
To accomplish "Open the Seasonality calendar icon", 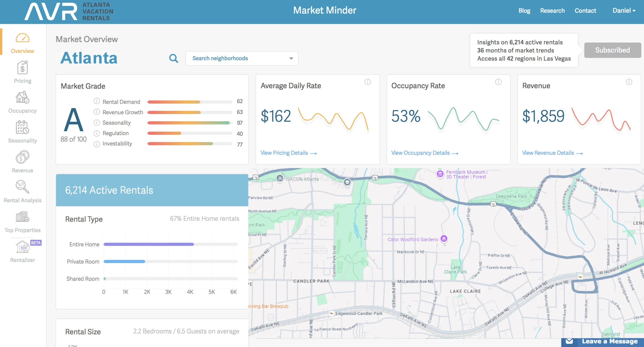I will click(23, 127).
